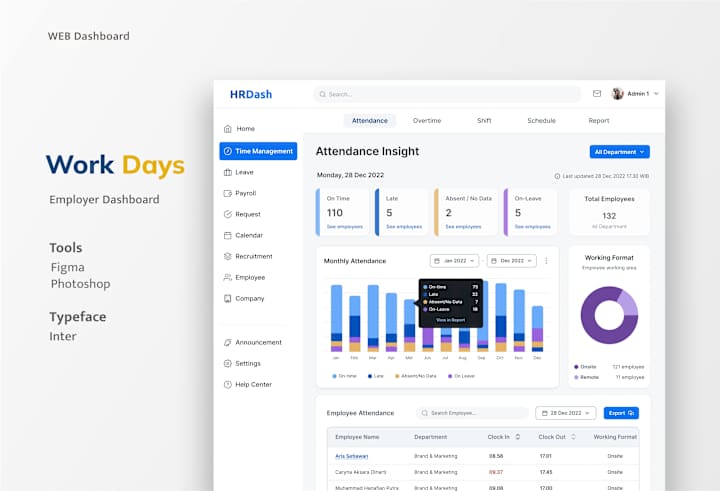The height and width of the screenshot is (491, 720).
Task: Click the Leave briefcase icon
Action: click(x=227, y=172)
